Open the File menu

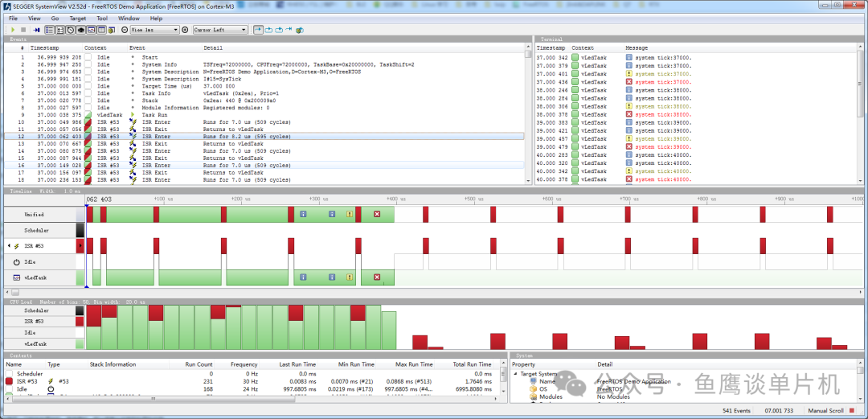[x=14, y=18]
